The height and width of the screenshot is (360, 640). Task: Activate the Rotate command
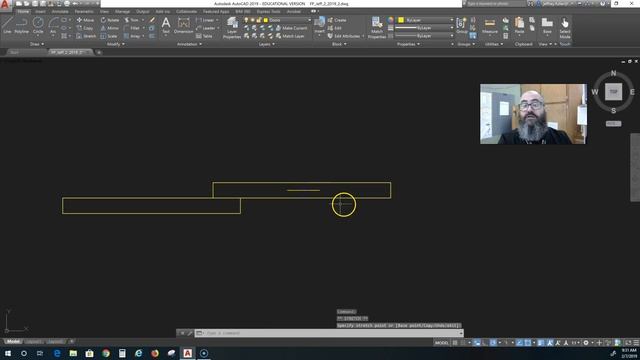tap(110, 20)
